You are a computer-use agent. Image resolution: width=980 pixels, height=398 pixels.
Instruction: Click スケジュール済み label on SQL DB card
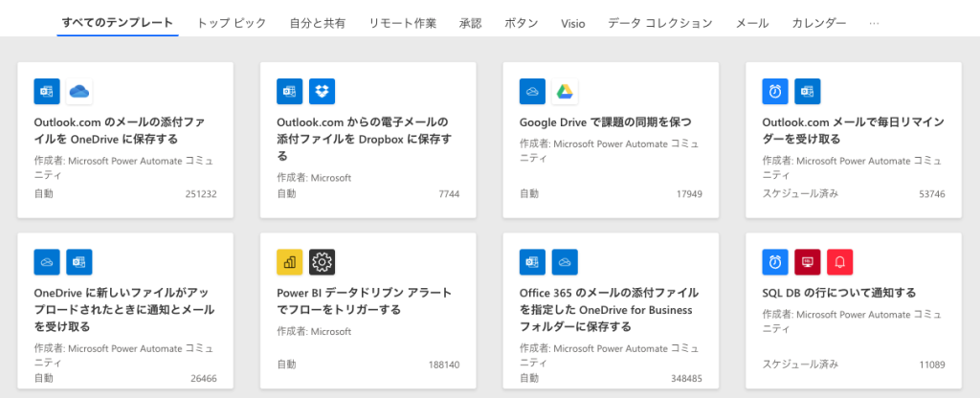(x=800, y=365)
